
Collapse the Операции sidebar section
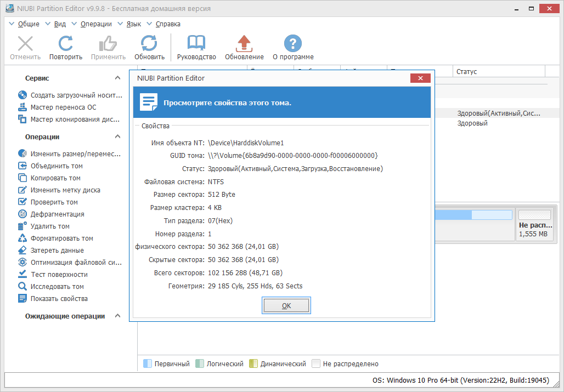click(x=117, y=137)
